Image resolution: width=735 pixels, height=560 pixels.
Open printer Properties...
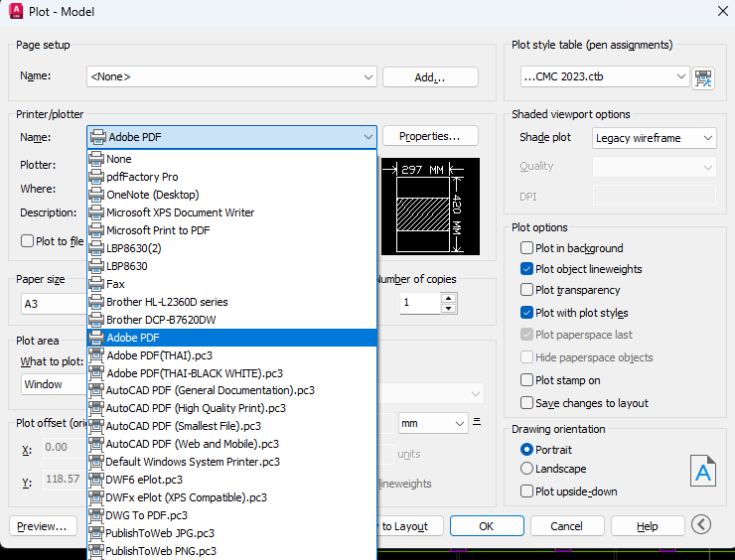click(430, 136)
